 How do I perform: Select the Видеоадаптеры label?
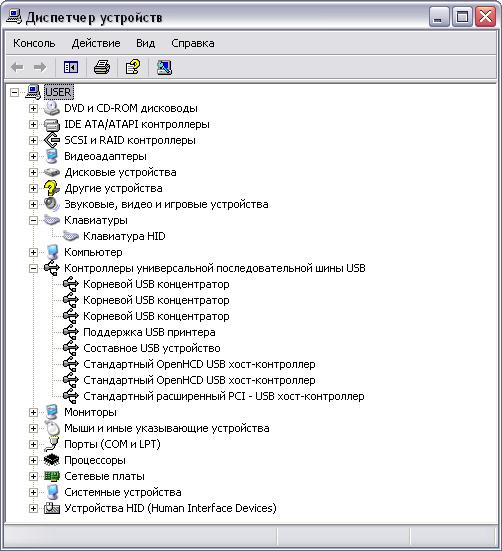click(105, 156)
